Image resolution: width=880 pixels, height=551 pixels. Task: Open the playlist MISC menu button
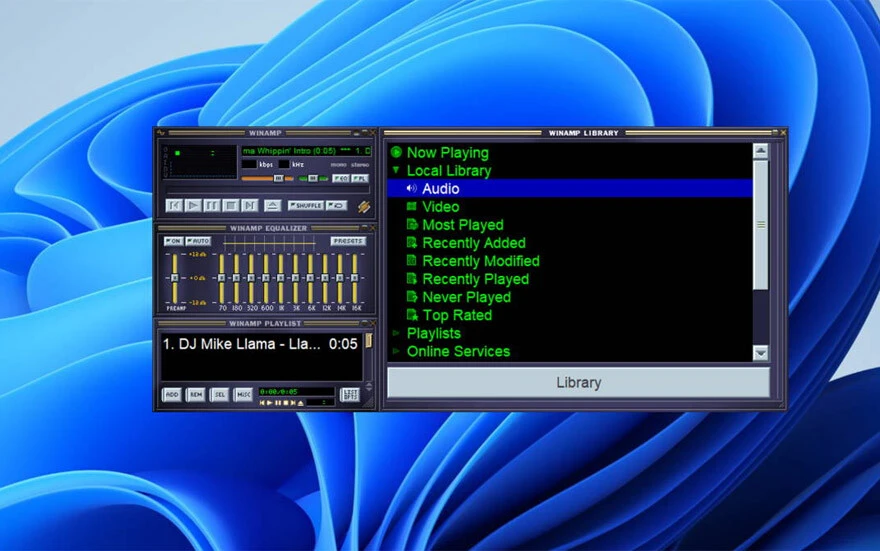click(x=243, y=394)
